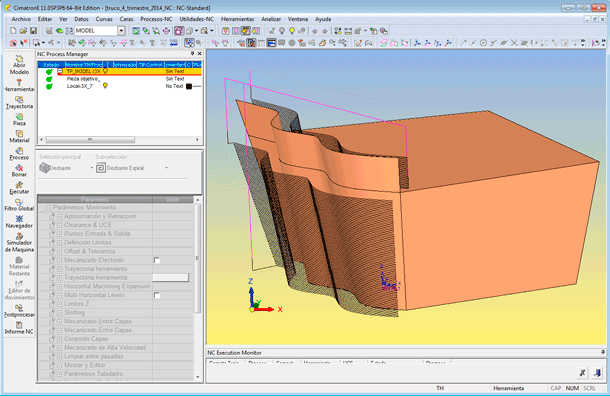The height and width of the screenshot is (396, 610).
Task: Click the Limpiar entre pasadas row
Action: tap(116, 356)
